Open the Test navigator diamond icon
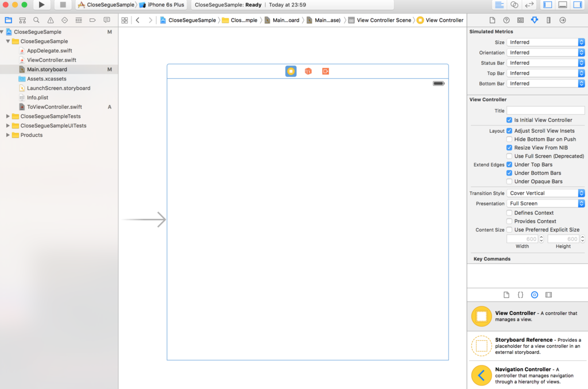The image size is (588, 389). [64, 20]
